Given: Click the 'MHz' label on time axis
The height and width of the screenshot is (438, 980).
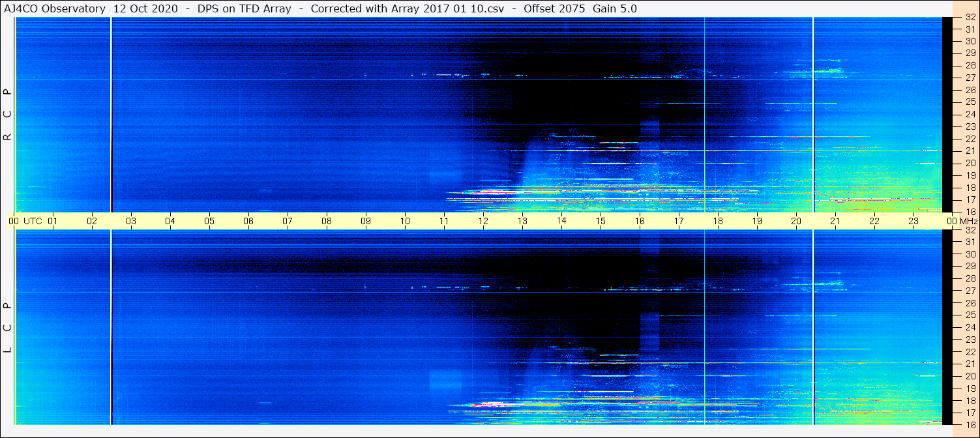Looking at the screenshot, I should [x=968, y=221].
